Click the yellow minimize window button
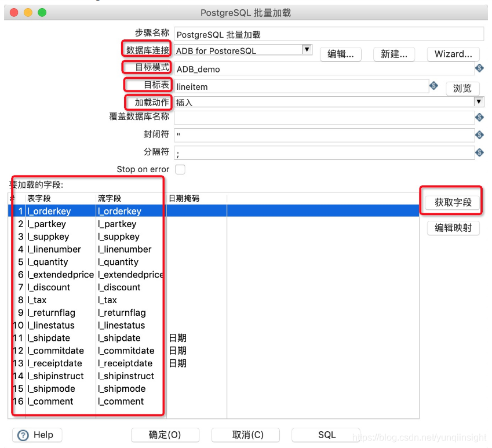The width and height of the screenshot is (492, 448). pos(28,13)
